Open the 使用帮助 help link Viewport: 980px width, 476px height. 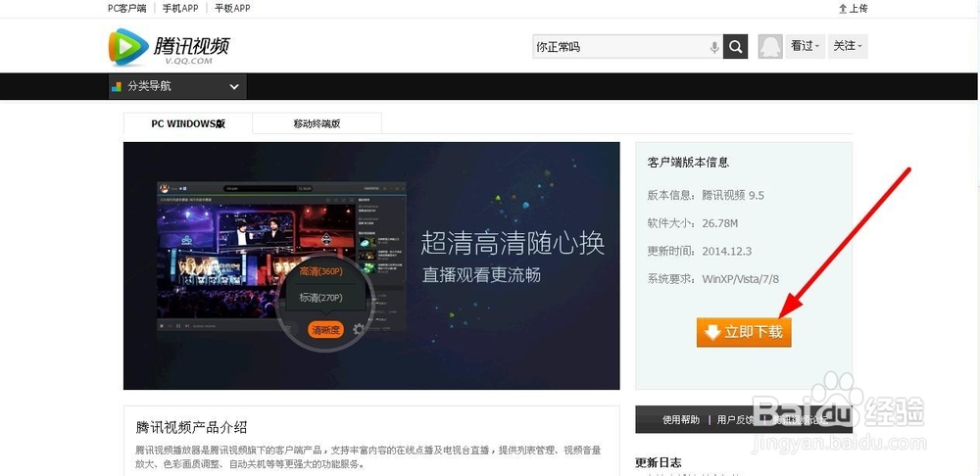[681, 420]
